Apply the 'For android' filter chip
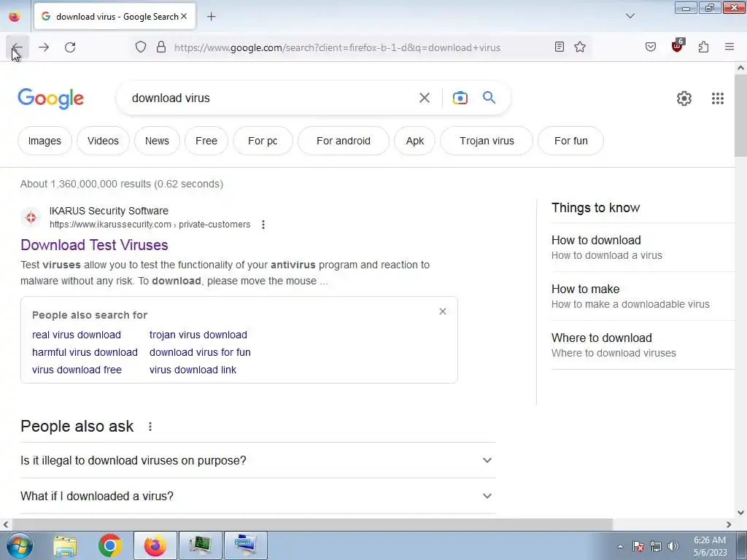This screenshot has height=560, width=747. tap(344, 141)
